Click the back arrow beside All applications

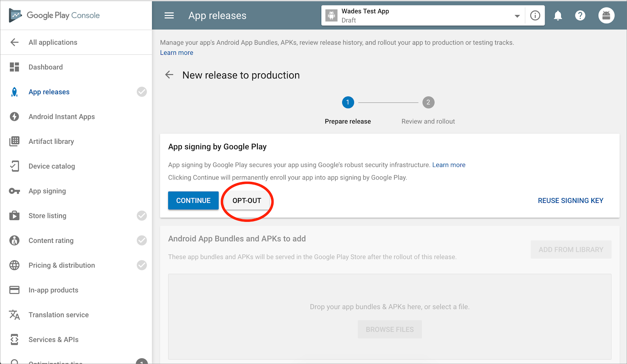14,42
